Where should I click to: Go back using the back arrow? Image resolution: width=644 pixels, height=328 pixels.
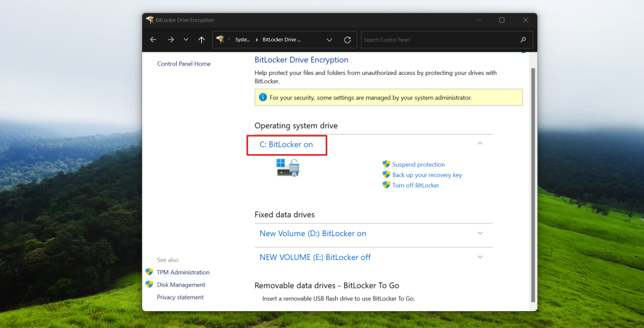(x=153, y=40)
